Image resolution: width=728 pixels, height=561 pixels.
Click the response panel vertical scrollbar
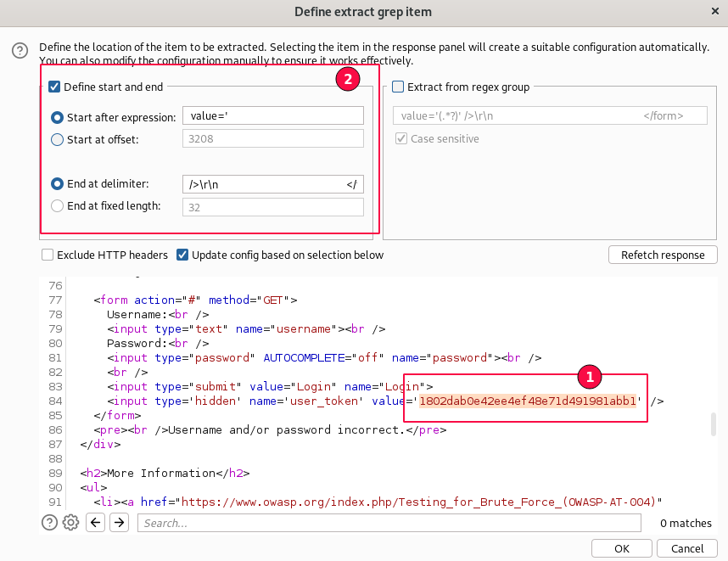[x=714, y=424]
